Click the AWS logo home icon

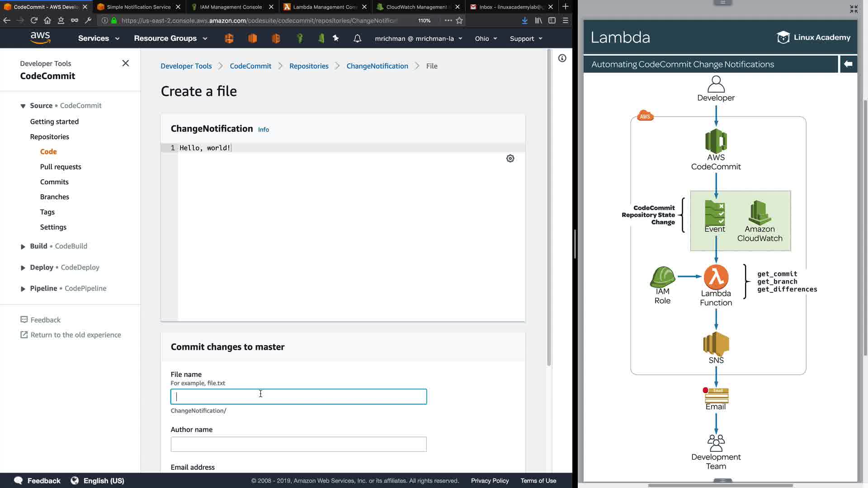(40, 38)
